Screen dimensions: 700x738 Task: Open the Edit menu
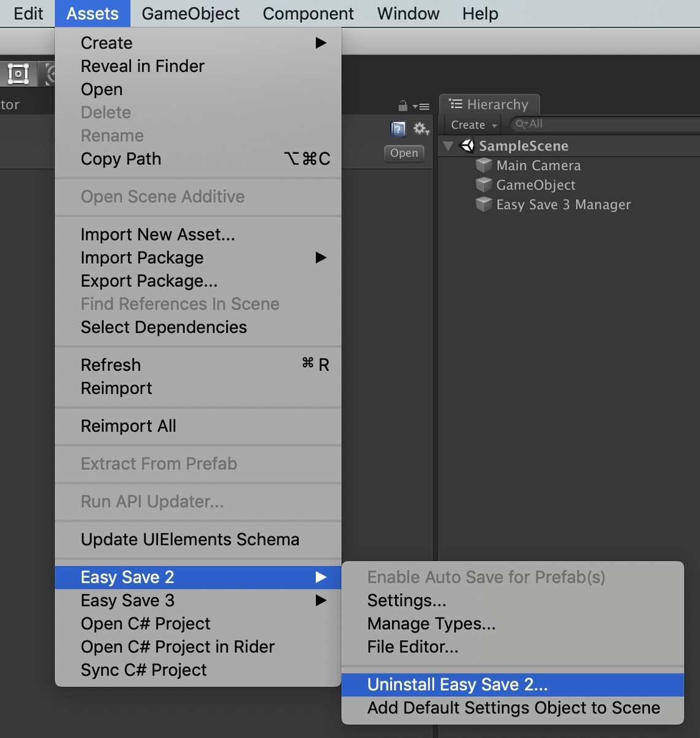(28, 14)
